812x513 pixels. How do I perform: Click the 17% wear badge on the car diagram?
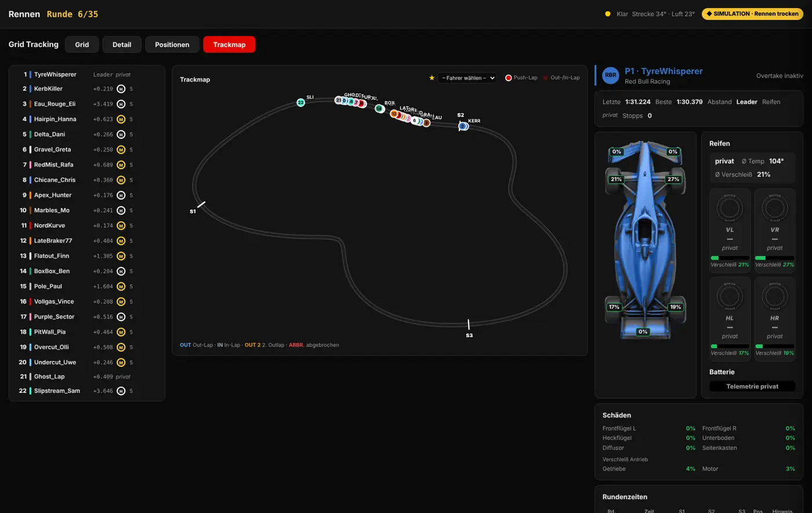[614, 307]
